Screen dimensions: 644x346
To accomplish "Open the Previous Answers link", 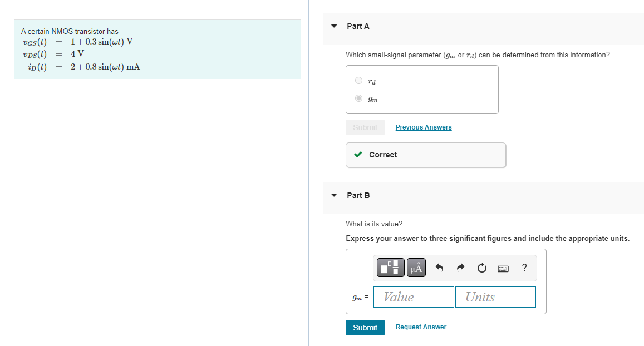I will click(424, 127).
